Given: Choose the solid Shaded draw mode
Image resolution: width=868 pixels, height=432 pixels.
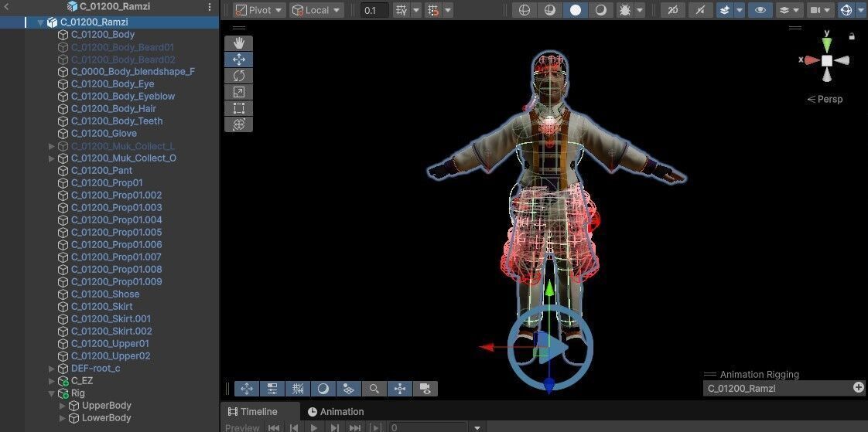Looking at the screenshot, I should coord(576,10).
